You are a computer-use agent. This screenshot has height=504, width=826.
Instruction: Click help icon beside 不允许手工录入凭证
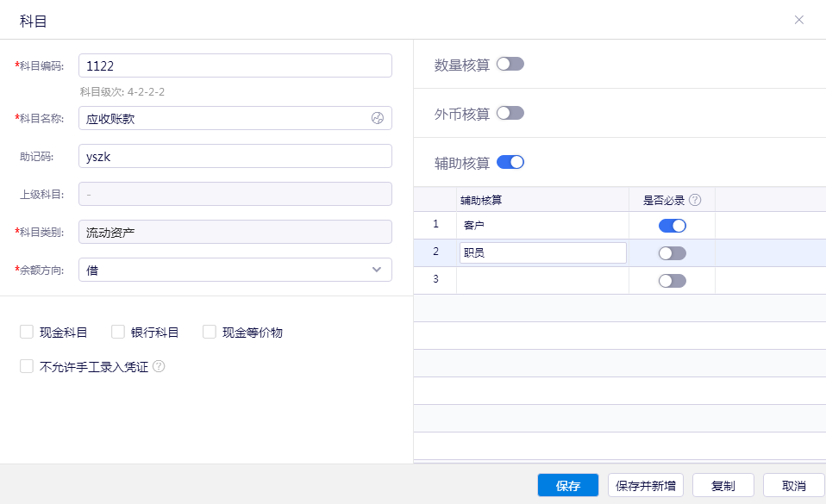[159, 366]
